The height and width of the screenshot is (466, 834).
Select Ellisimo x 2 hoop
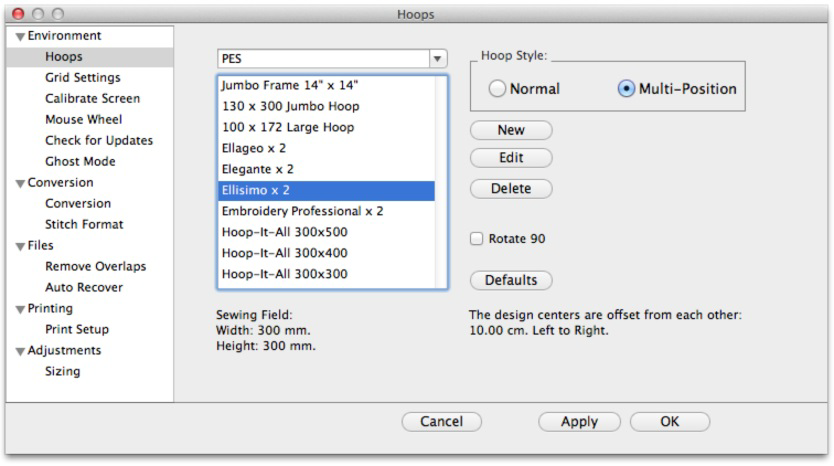point(326,190)
